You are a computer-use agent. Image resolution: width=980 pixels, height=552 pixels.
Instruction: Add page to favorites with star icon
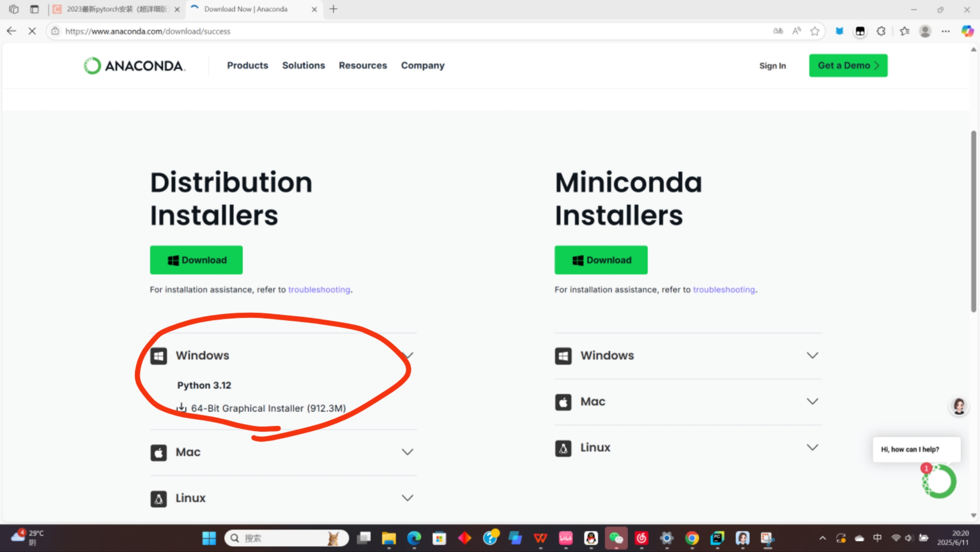click(815, 31)
